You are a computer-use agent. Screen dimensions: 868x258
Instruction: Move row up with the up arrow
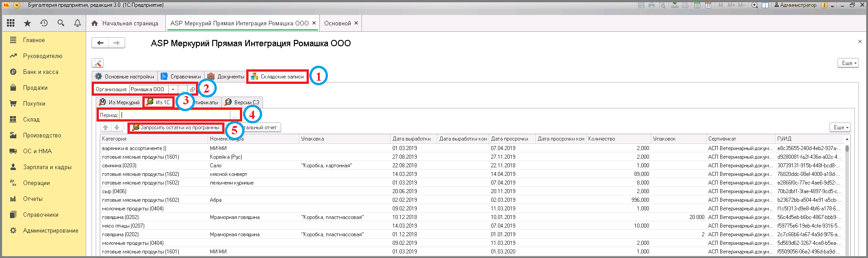tap(105, 127)
